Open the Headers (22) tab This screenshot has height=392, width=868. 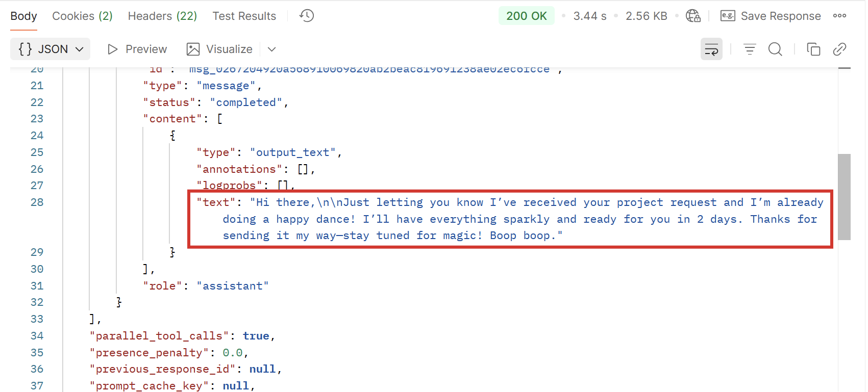162,16
